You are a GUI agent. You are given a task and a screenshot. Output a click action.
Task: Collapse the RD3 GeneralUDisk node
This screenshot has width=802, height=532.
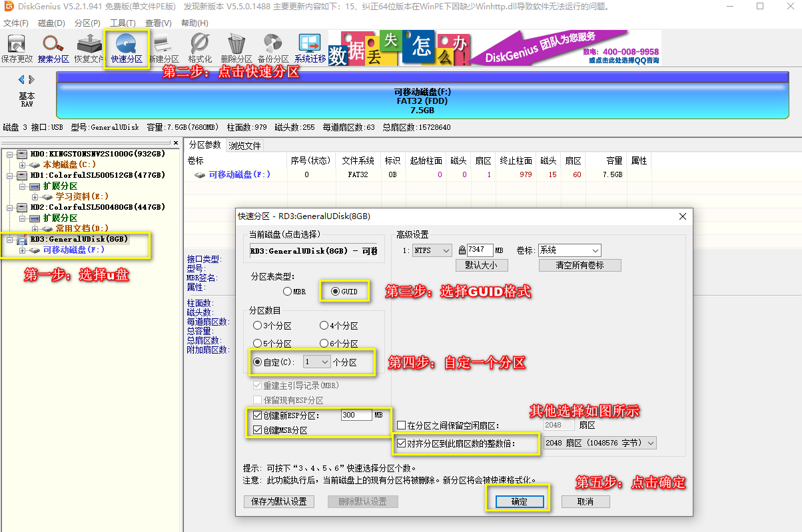point(9,239)
